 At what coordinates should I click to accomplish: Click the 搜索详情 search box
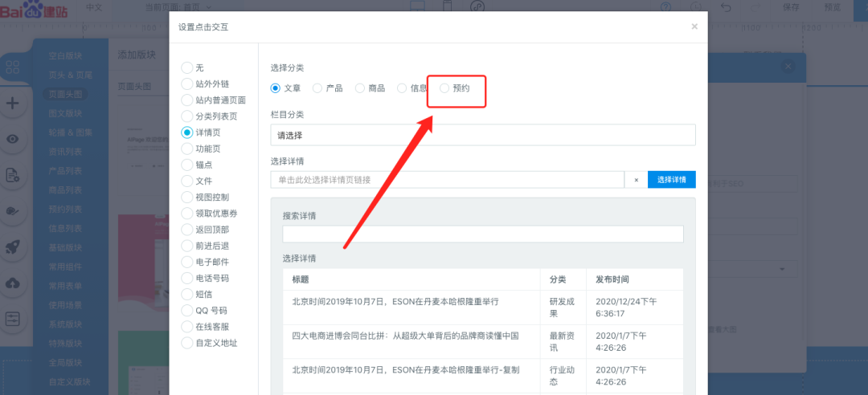(483, 234)
